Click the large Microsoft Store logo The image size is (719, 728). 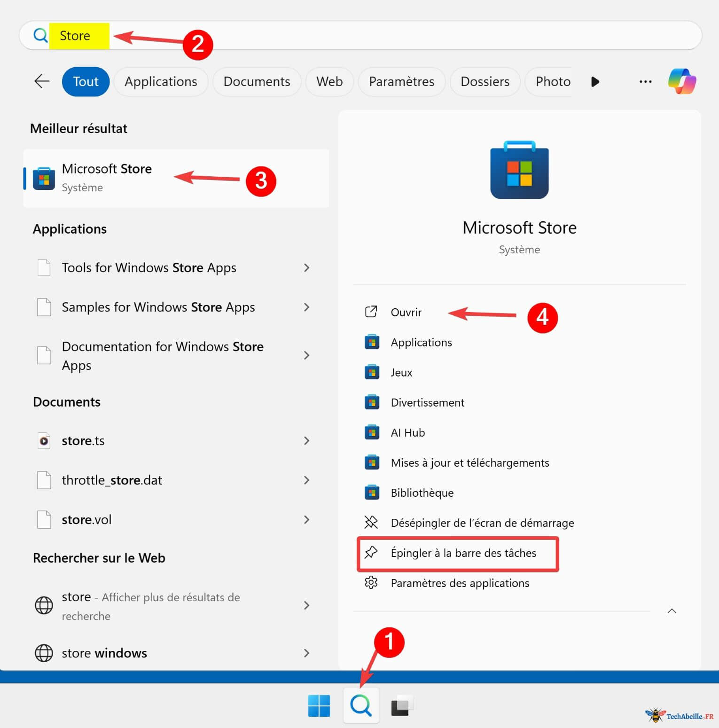(x=519, y=170)
